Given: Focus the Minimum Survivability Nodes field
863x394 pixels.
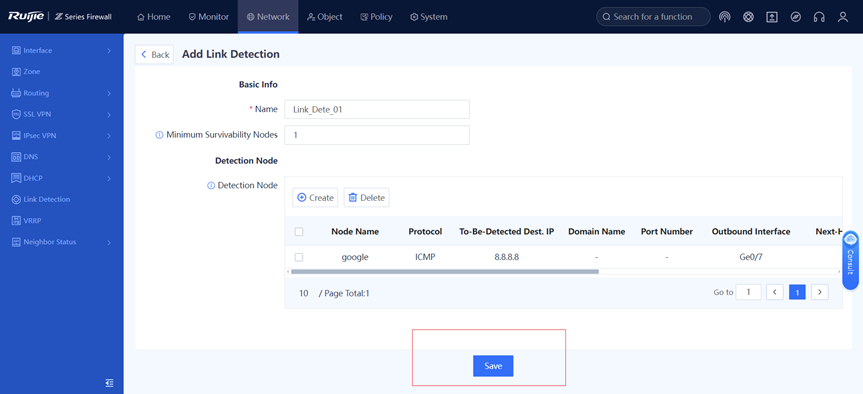Looking at the screenshot, I should [x=377, y=135].
